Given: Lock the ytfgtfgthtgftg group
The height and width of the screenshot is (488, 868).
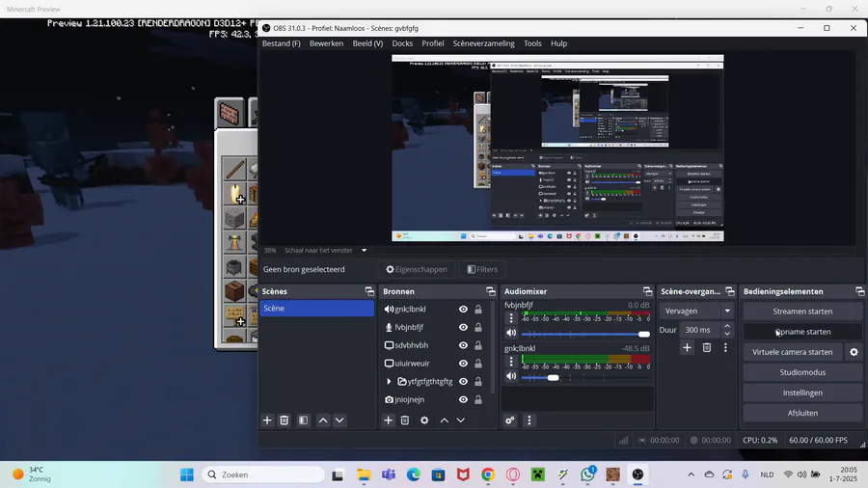Looking at the screenshot, I should point(478,381).
